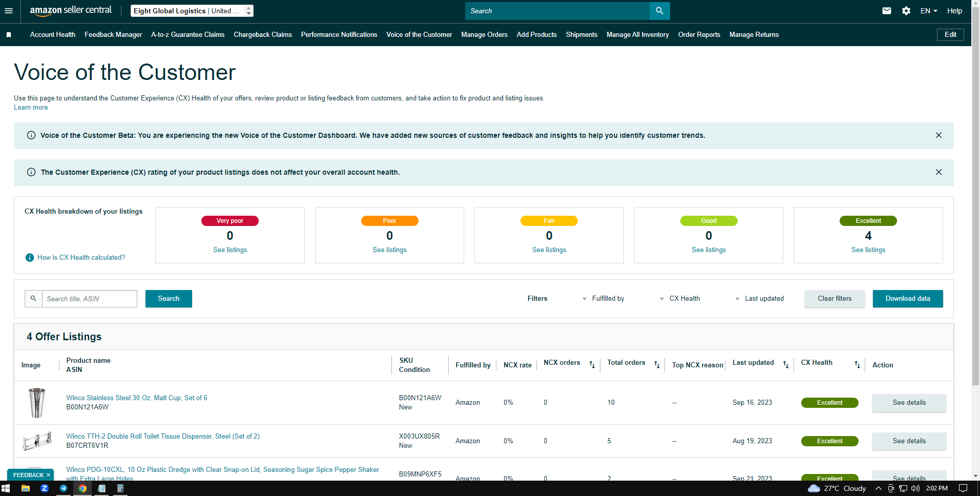This screenshot has width=980, height=496.
Task: Open Manage All Inventory
Action: tap(638, 35)
